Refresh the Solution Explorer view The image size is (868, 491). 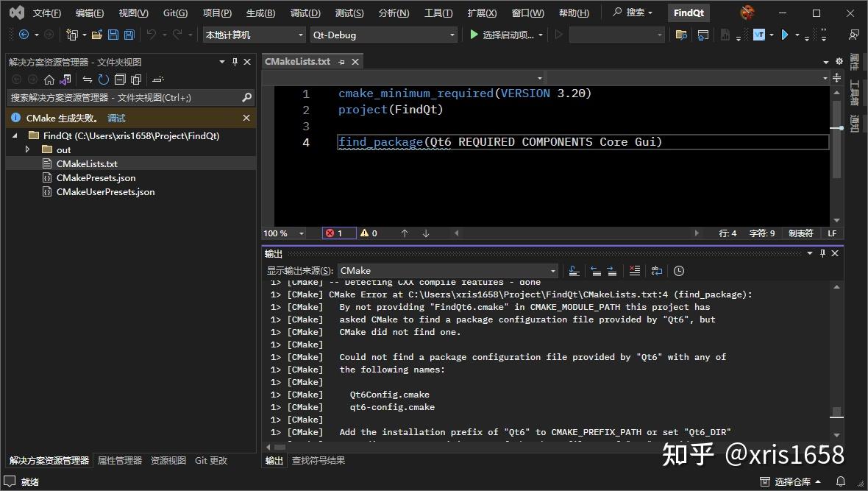(104, 80)
